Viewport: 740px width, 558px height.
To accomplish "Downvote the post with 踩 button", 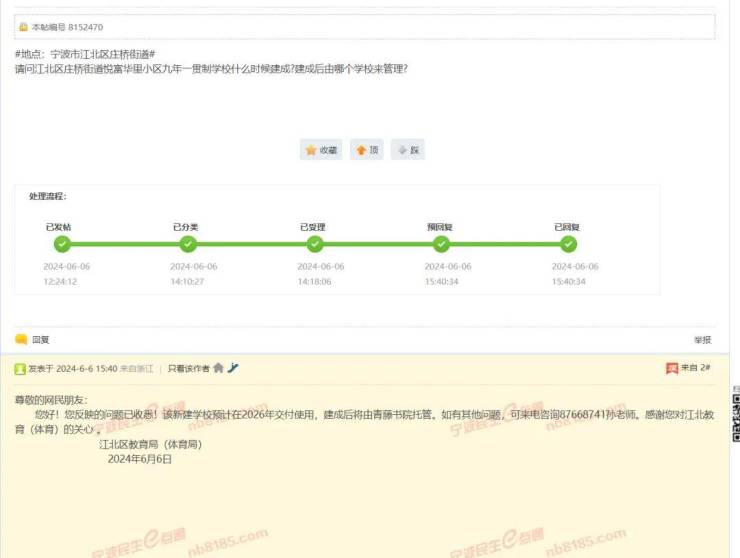I will pyautogui.click(x=408, y=150).
